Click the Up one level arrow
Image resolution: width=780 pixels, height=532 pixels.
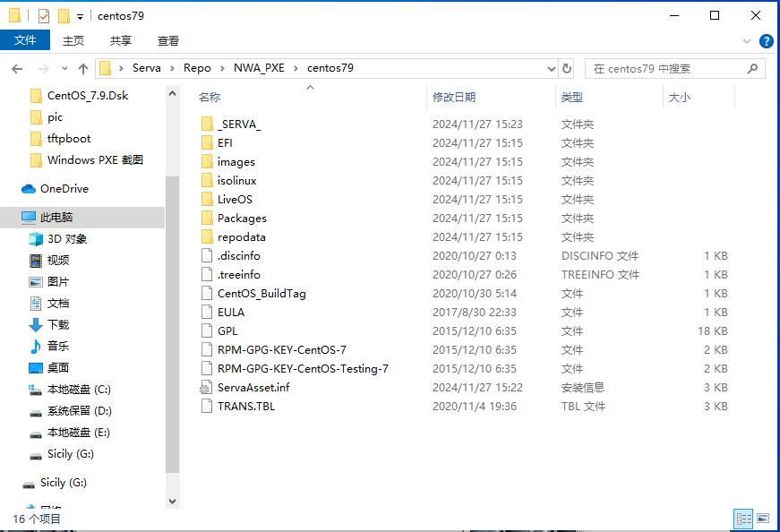point(83,69)
